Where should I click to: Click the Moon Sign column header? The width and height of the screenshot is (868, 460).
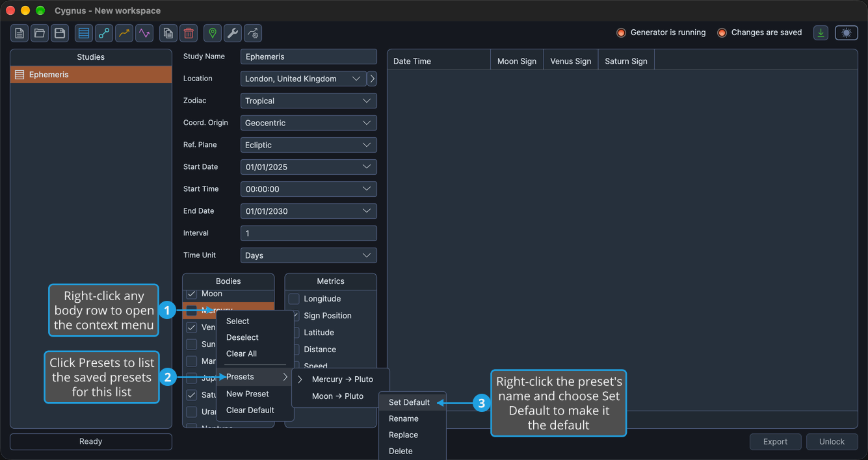pos(517,61)
